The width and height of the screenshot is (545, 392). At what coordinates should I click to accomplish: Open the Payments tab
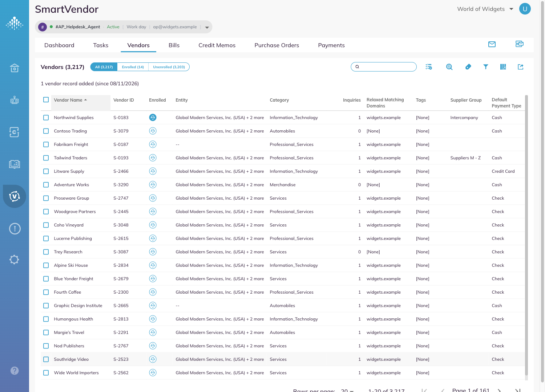point(331,45)
